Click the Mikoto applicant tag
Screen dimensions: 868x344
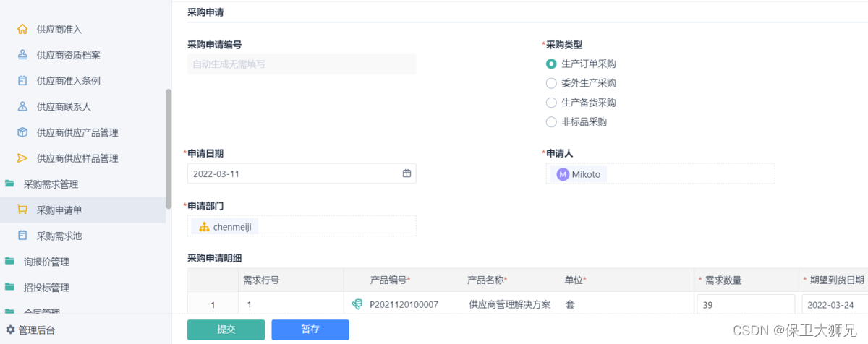[x=579, y=174]
